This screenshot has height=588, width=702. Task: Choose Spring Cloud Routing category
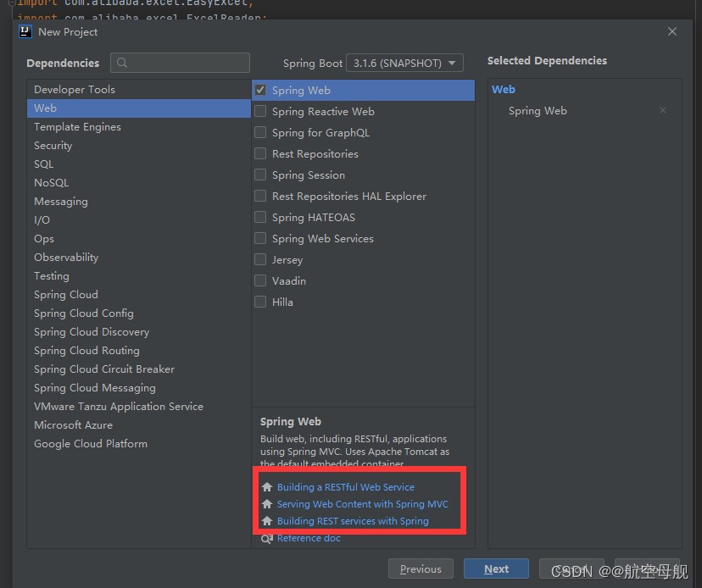[x=139, y=351]
